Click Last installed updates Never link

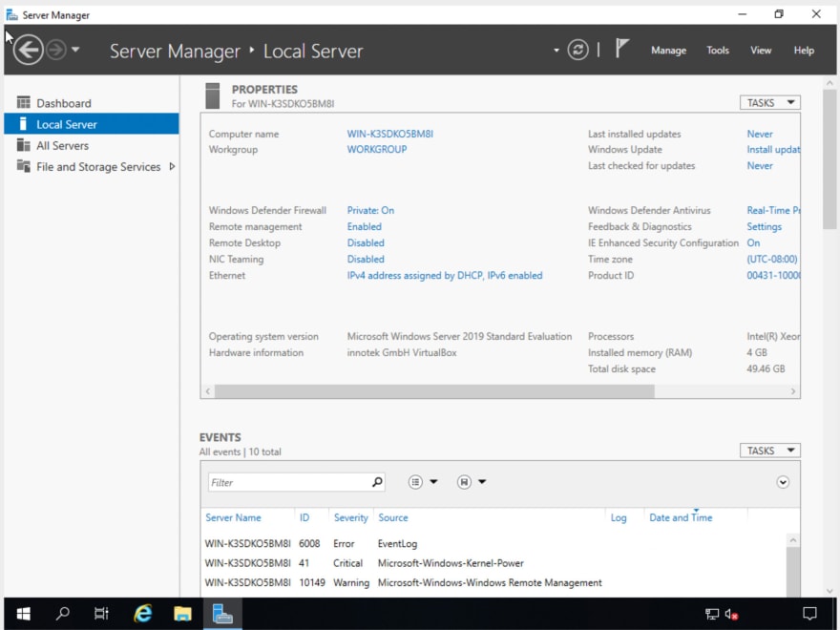point(760,134)
